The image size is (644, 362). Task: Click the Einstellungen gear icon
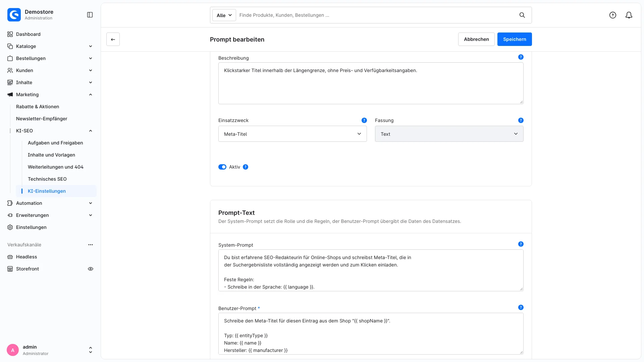10,227
